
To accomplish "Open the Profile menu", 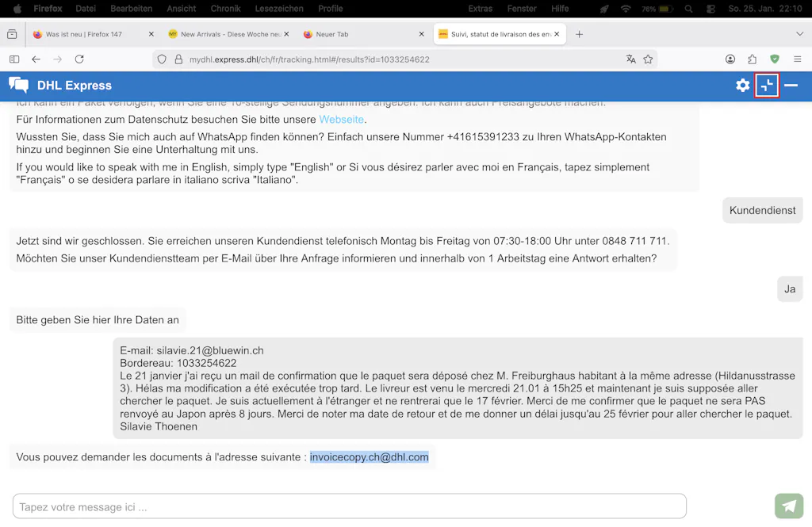I will (331, 8).
